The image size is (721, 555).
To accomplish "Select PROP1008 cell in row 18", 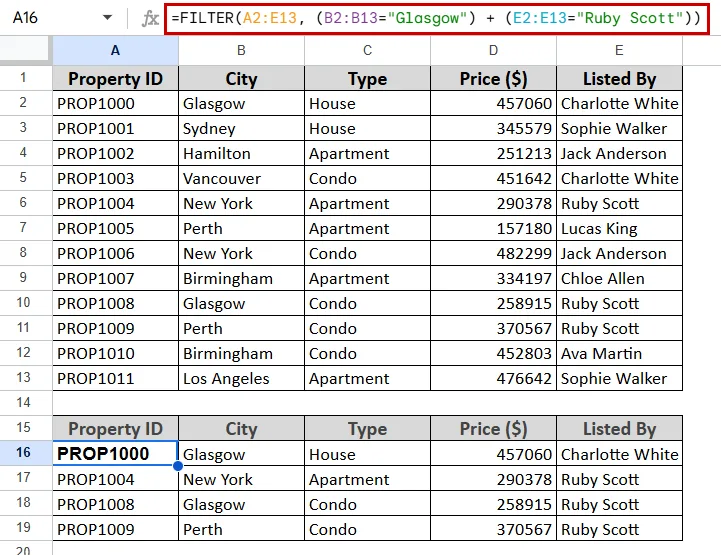I will pyautogui.click(x=115, y=504).
